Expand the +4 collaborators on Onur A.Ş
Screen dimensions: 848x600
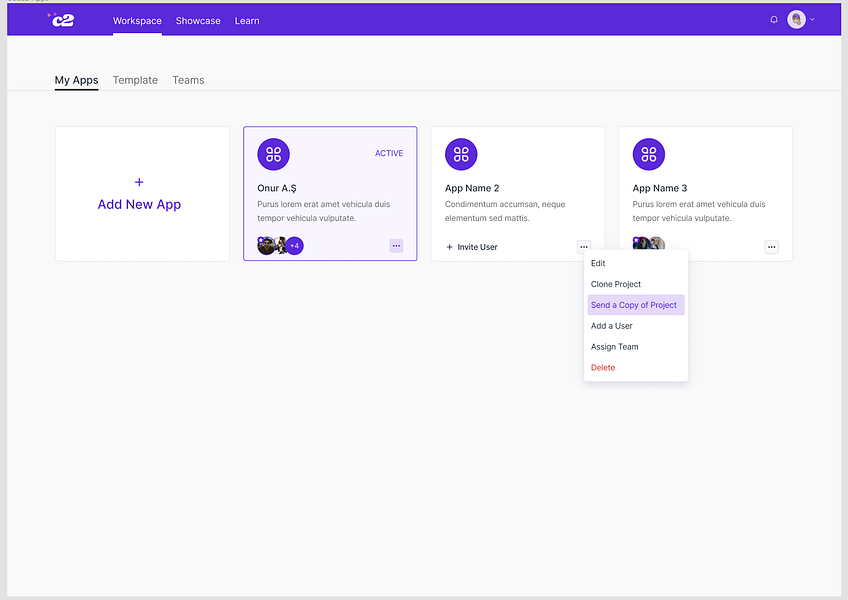[293, 245]
